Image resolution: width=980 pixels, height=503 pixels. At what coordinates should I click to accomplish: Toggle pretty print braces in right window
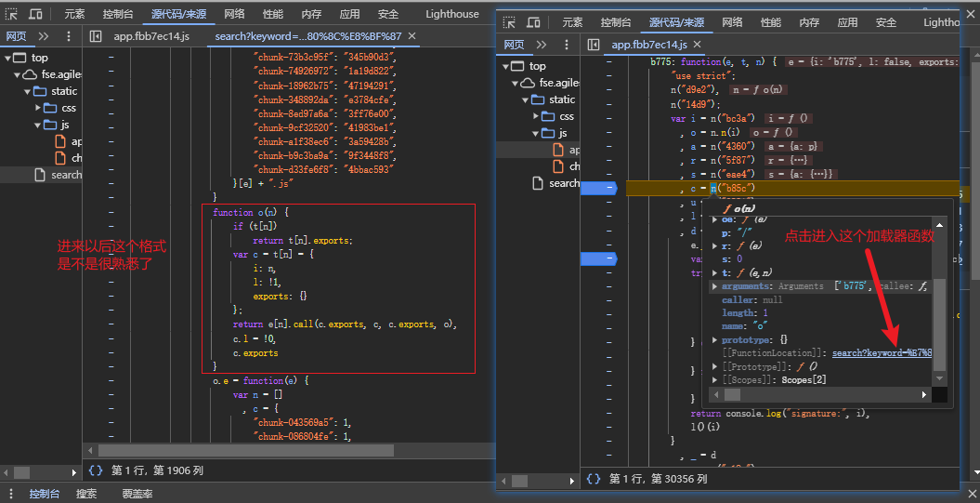(594, 479)
